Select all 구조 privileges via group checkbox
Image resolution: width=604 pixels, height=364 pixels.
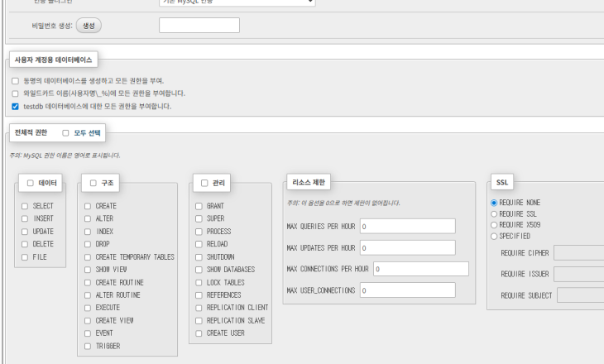[92, 183]
